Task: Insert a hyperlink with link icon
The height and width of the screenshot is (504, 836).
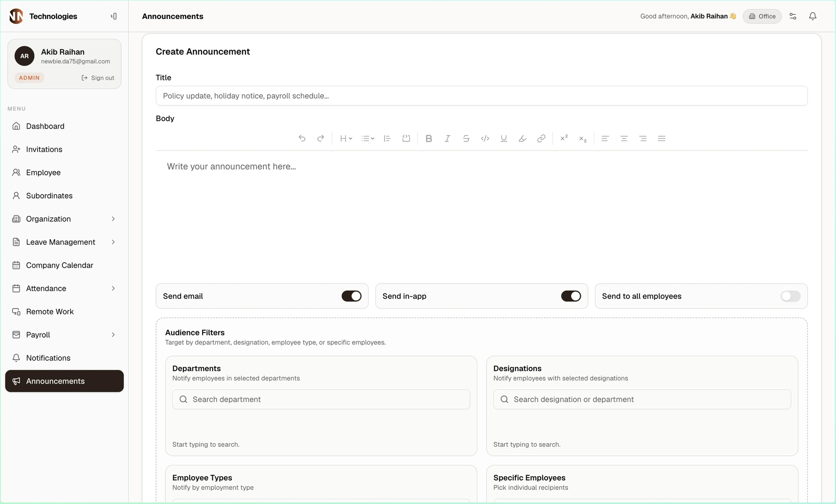Action: pos(541,138)
